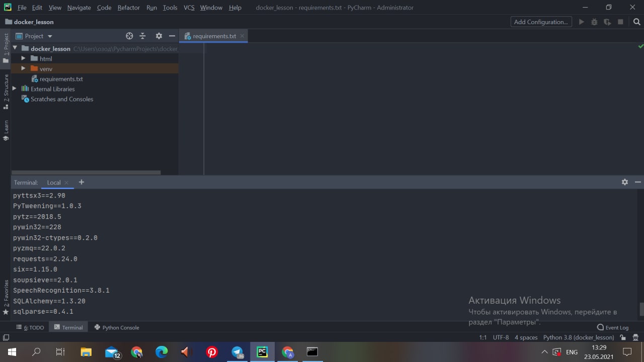The width and height of the screenshot is (644, 362).
Task: Toggle the Terminal tool window button
Action: coord(68,327)
